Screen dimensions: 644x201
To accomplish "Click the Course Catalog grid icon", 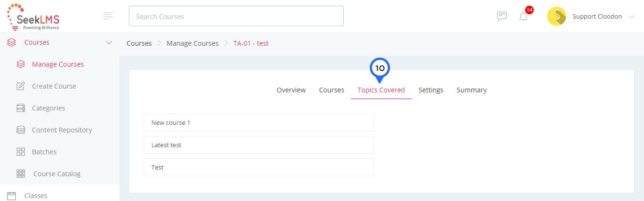I will 21,174.
